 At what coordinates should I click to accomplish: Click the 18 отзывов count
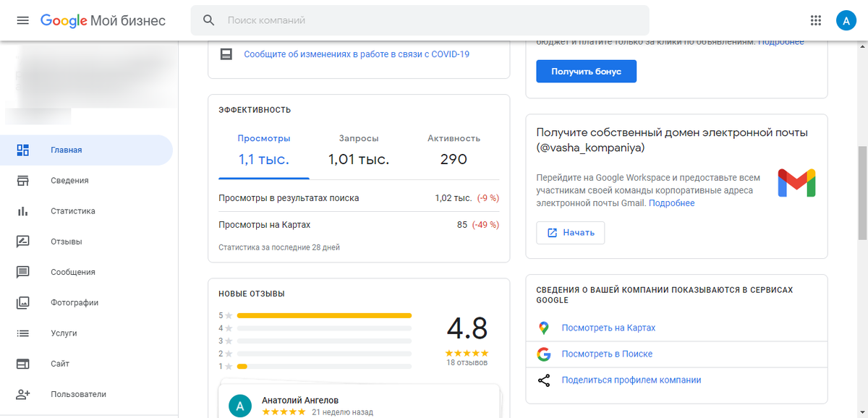(x=467, y=362)
